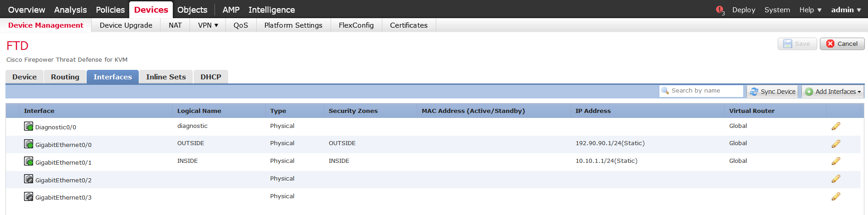Click IP address 192.90.90.1/24(Static)
The image size is (868, 215).
[610, 143]
